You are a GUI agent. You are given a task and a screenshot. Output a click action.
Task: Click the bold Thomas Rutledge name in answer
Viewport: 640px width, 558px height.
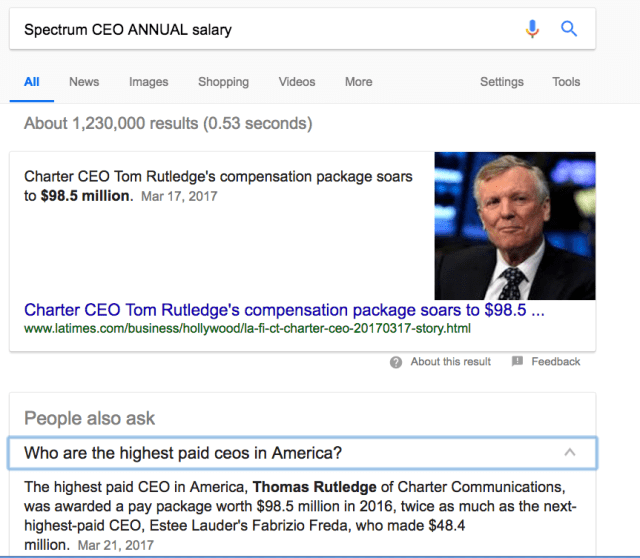314,487
